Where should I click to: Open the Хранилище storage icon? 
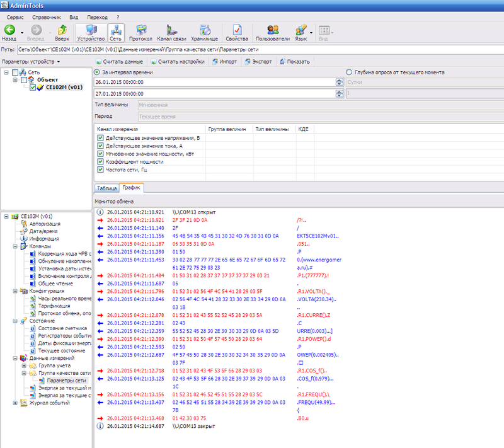[x=204, y=30]
